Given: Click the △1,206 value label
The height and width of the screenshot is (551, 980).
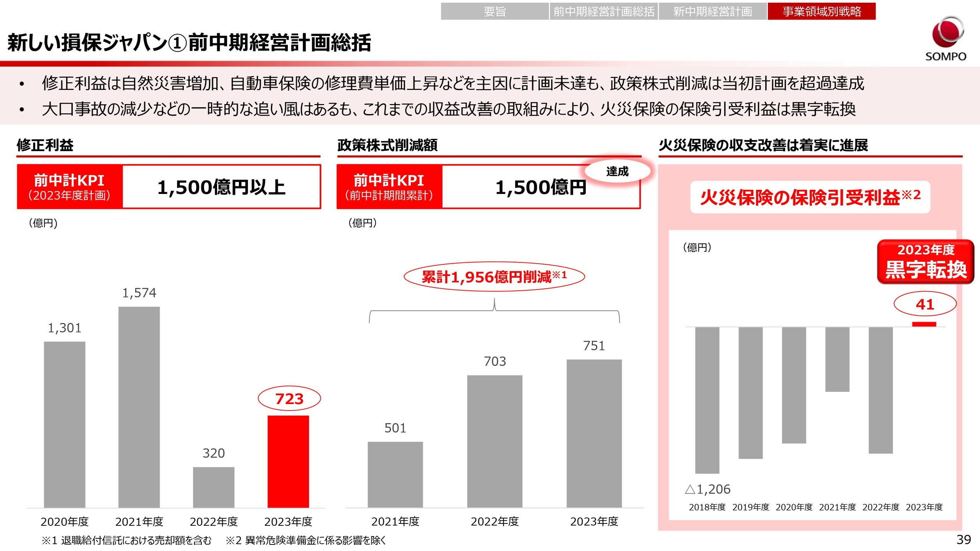Looking at the screenshot, I should 708,489.
